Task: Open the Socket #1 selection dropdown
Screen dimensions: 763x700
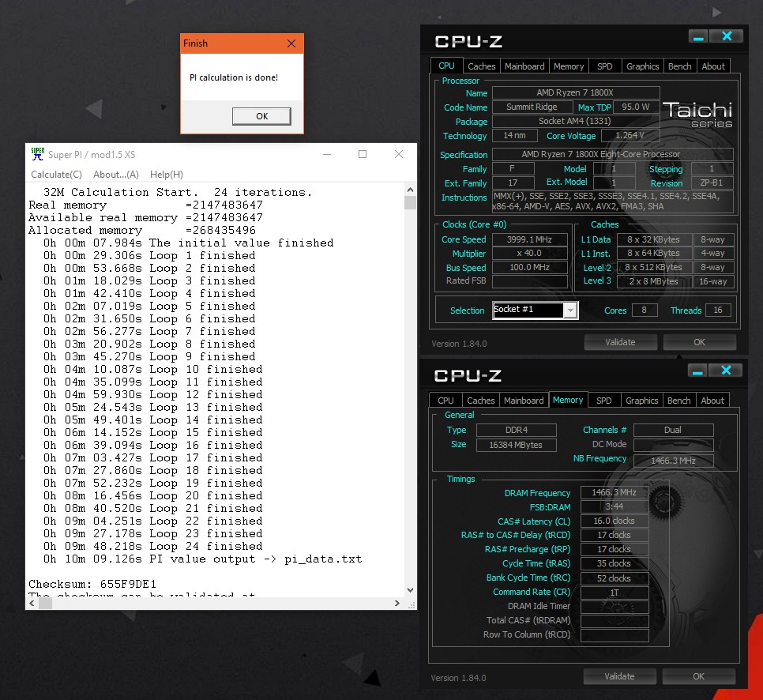Action: 570,310
